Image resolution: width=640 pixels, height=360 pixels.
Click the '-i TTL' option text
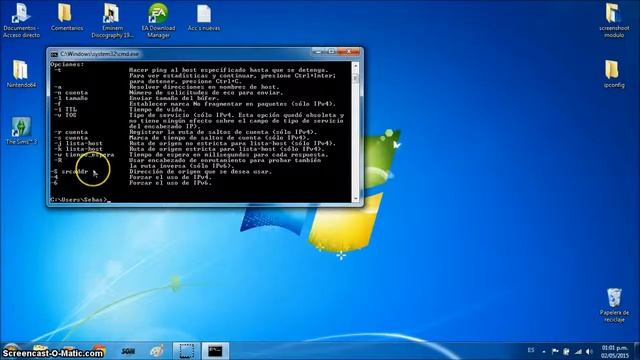click(65, 109)
